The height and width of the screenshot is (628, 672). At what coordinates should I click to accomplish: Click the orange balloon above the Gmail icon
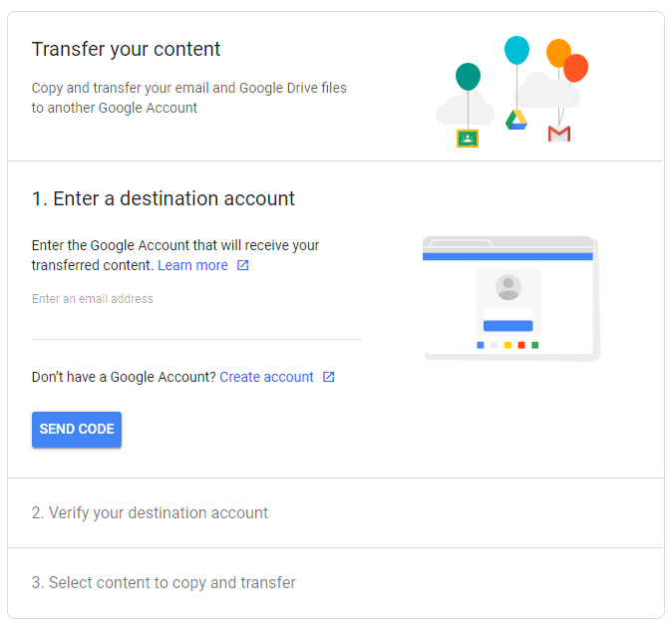coord(557,53)
